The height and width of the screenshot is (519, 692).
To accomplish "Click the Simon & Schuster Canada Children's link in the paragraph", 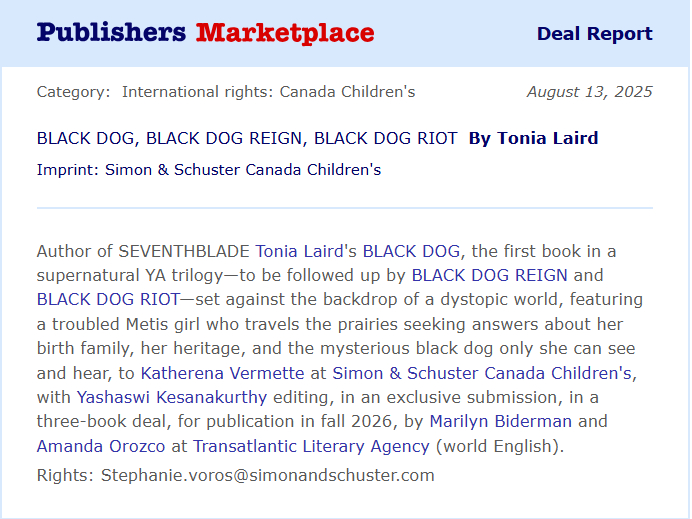I will point(482,373).
